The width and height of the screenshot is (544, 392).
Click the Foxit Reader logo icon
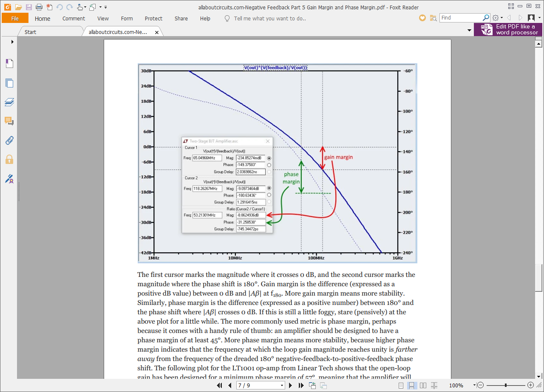[x=7, y=7]
